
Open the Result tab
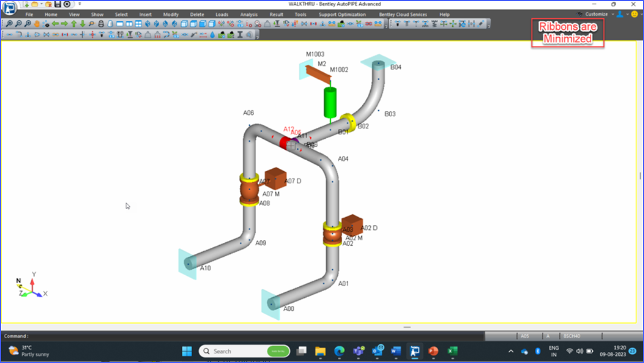(x=277, y=14)
